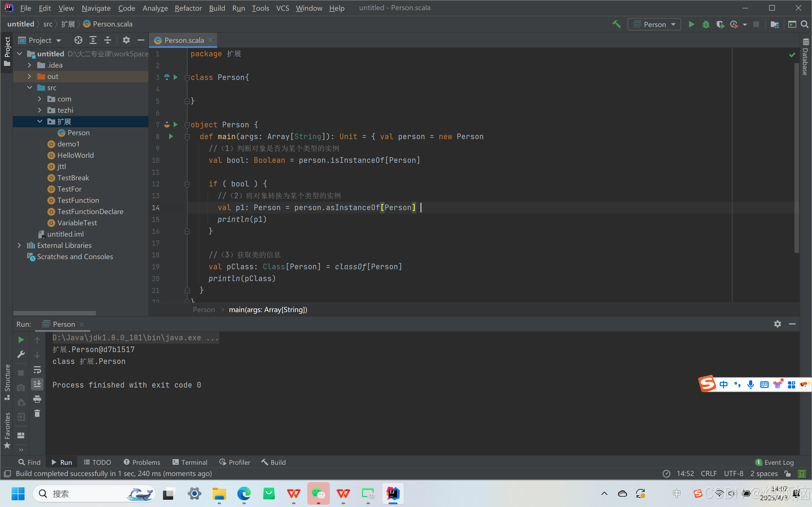This screenshot has height=507, width=812.
Task: Click the Search Everywhere magnifier icon
Action: [804, 24]
